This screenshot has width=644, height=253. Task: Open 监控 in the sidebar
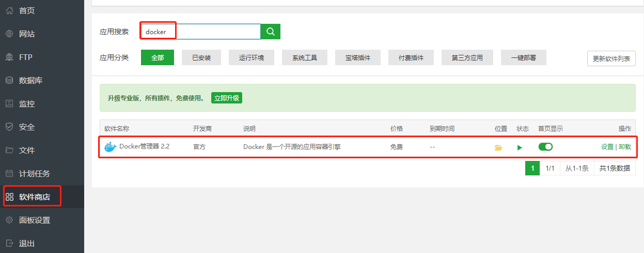tap(27, 103)
